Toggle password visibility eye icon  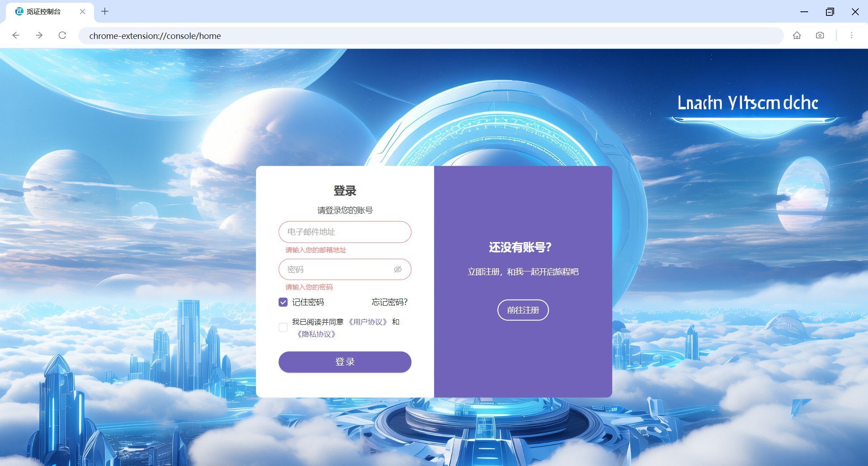(397, 270)
